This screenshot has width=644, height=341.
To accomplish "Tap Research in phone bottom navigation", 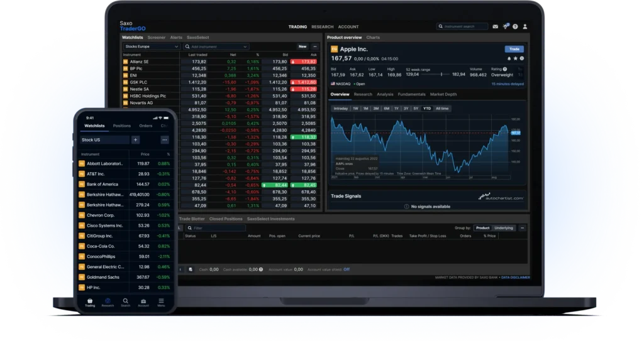I will coord(108,303).
